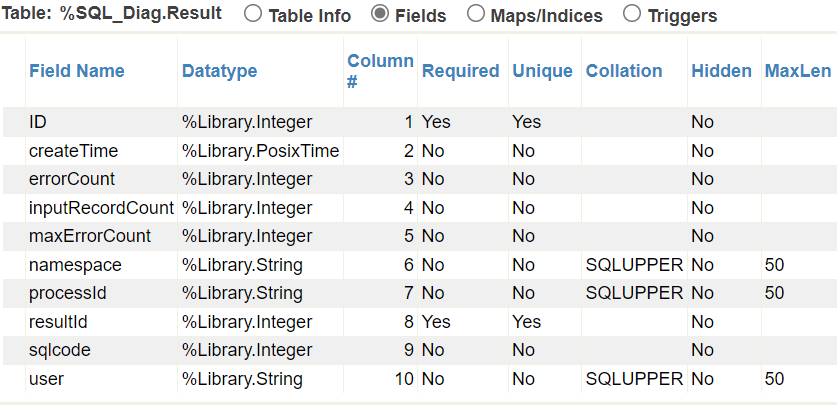
Task: Click the Datatype column header
Action: [x=219, y=71]
